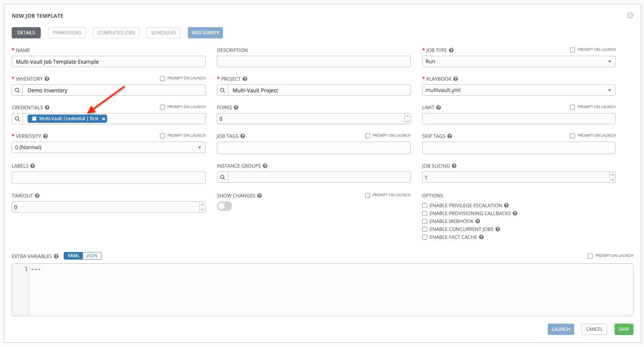Open the Job Type dropdown

(x=518, y=62)
